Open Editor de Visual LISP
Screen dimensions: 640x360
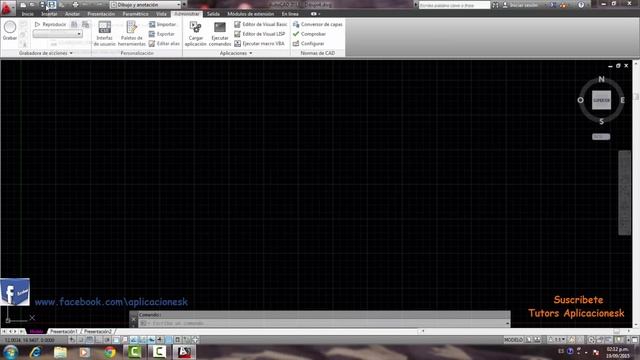[x=260, y=34]
